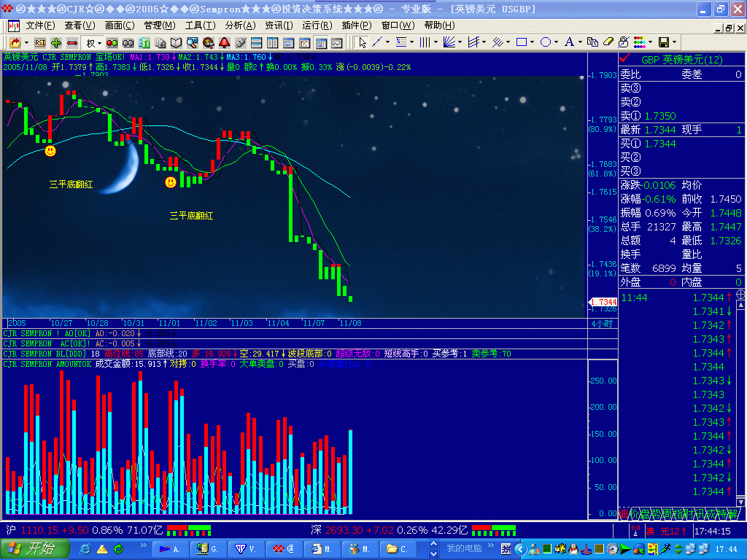Click the eraser tool icon
Image resolution: width=747 pixels, height=560 pixels.
point(608,42)
